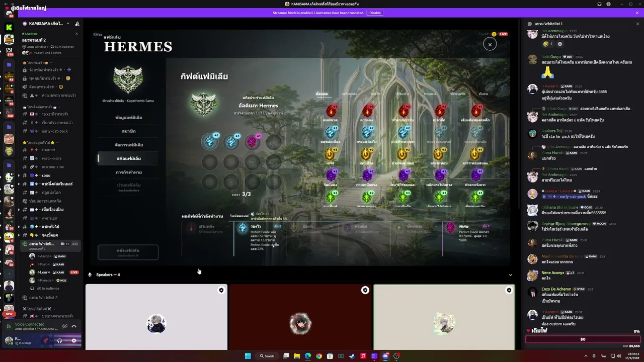Open the 'ข้อมูลแฟมิเลีย' menu item
Viewport: 644px width, 362px height.
point(128,118)
